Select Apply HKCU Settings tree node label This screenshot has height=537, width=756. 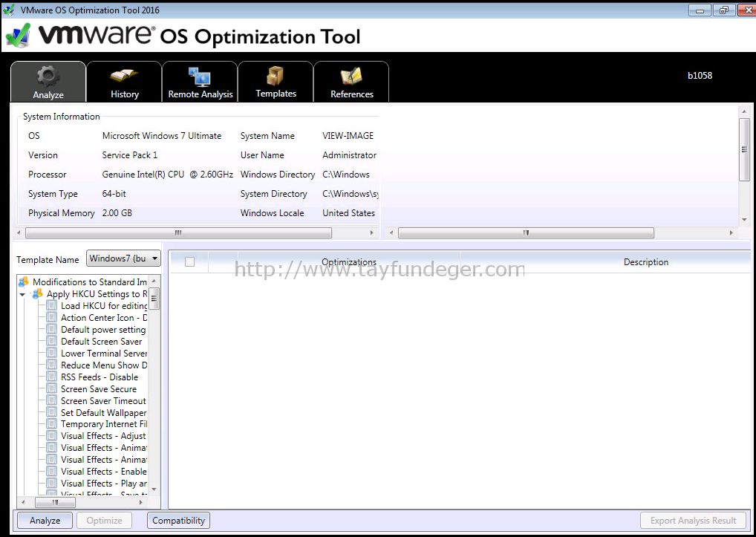(97, 293)
